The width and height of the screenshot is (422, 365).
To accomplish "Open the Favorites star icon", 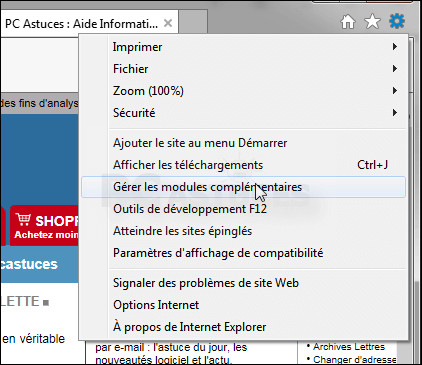I will tap(372, 22).
